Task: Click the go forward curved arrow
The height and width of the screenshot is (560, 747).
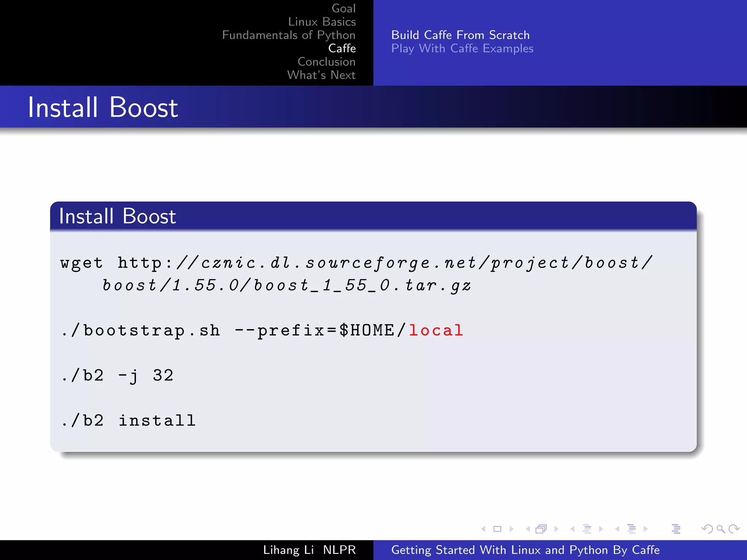Action: 734,529
